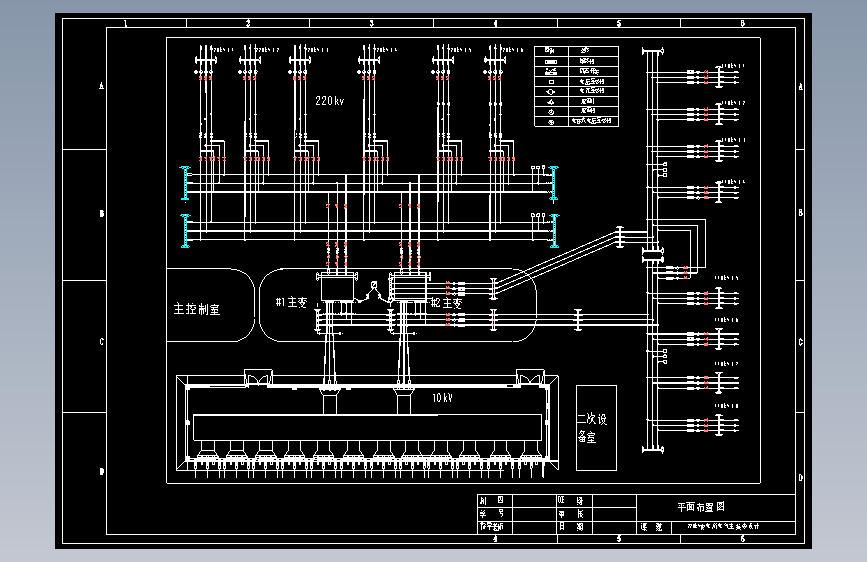Select the "10kV" switchgear label

[x=442, y=398]
